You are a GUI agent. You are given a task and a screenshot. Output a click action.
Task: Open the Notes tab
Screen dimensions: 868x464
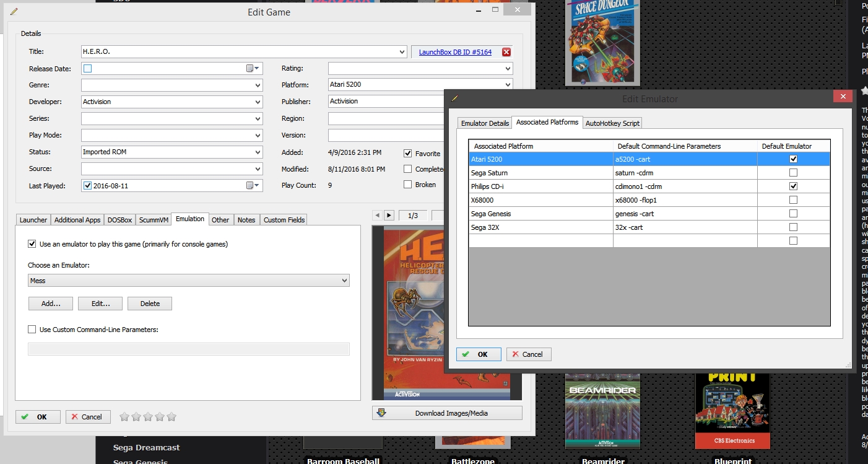pyautogui.click(x=246, y=220)
